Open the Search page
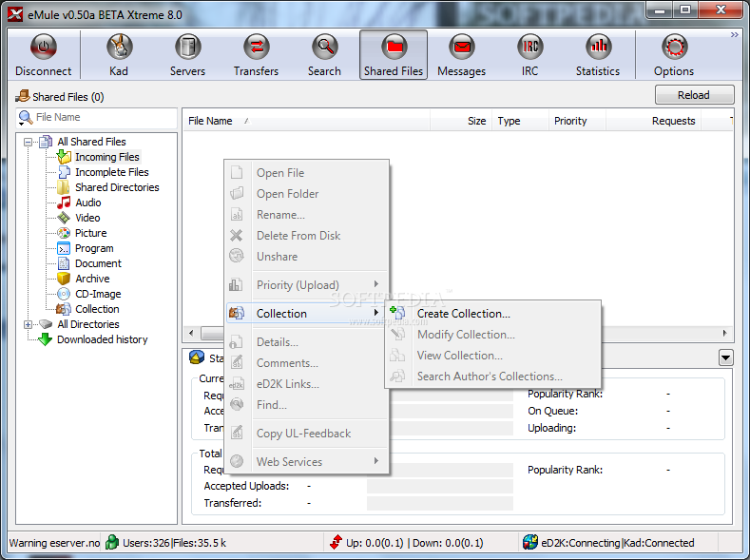Viewport: 750px width, 560px height. point(324,54)
